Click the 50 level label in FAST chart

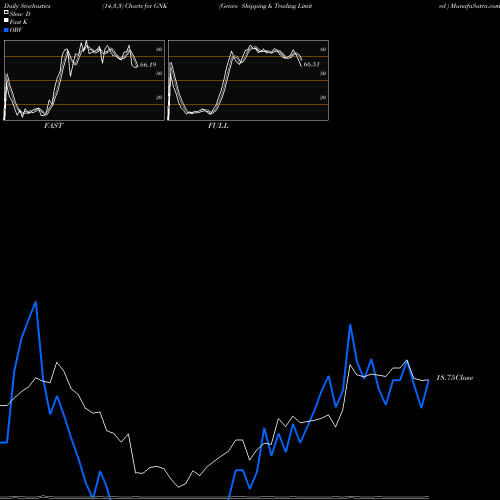pyautogui.click(x=159, y=73)
